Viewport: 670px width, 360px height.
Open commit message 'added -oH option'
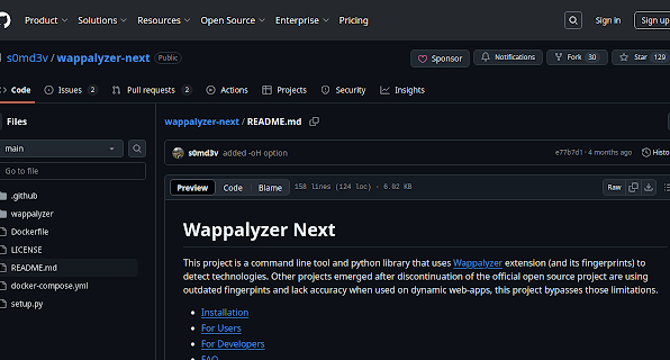click(255, 153)
